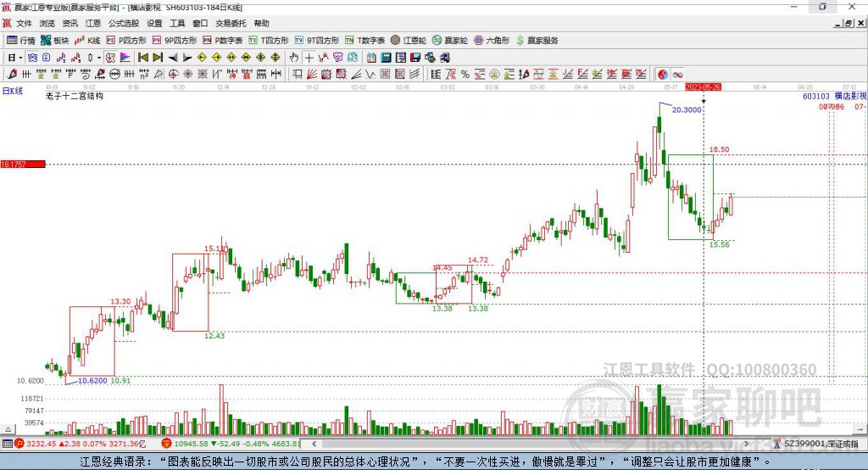
Task: Open the 板块 sector view
Action: pos(55,41)
